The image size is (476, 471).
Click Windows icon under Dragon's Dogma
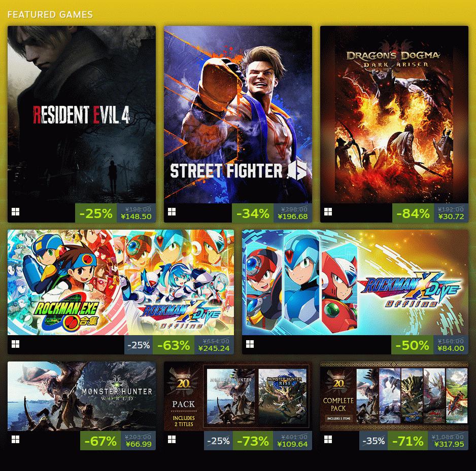coord(328,212)
